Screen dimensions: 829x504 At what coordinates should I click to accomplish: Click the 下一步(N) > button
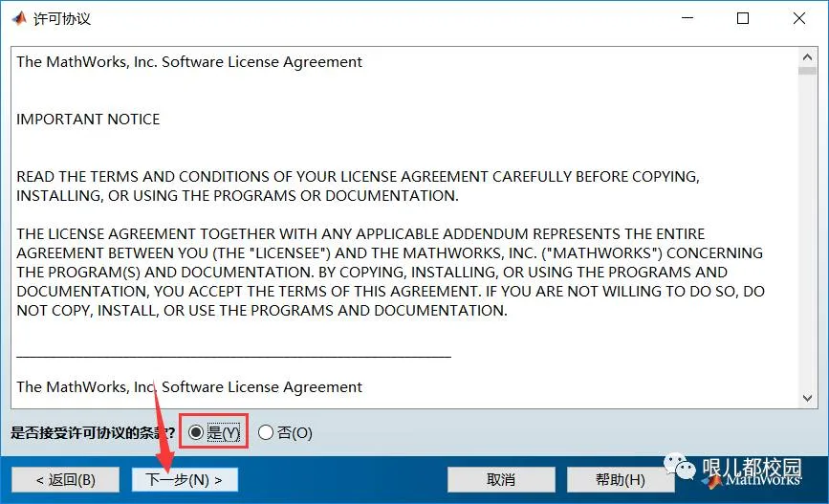tap(185, 480)
